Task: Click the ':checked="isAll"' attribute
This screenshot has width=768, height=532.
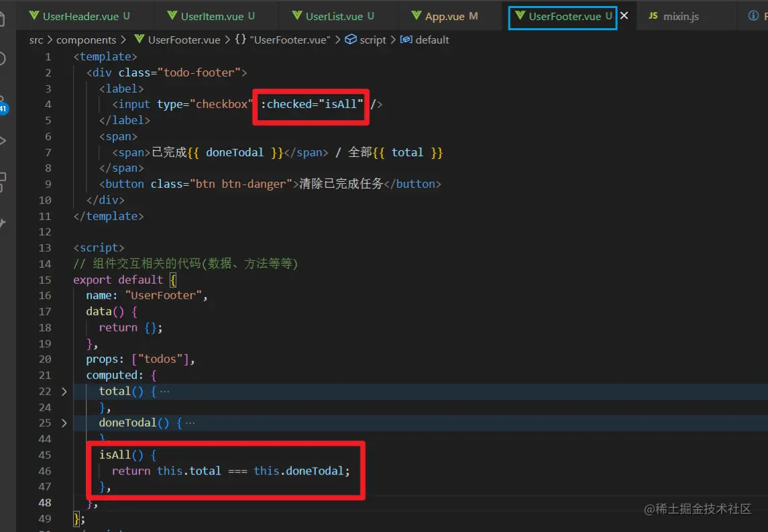Action: point(311,104)
